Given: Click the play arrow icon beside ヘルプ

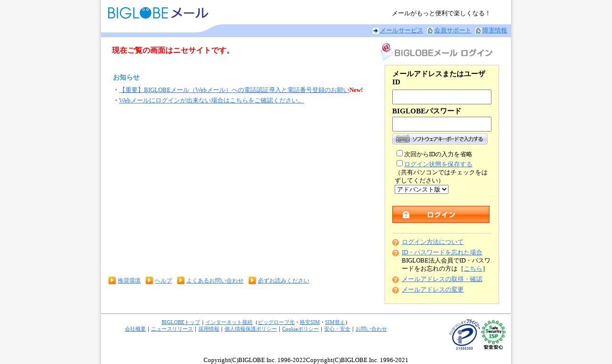Looking at the screenshot, I should click(x=149, y=280).
